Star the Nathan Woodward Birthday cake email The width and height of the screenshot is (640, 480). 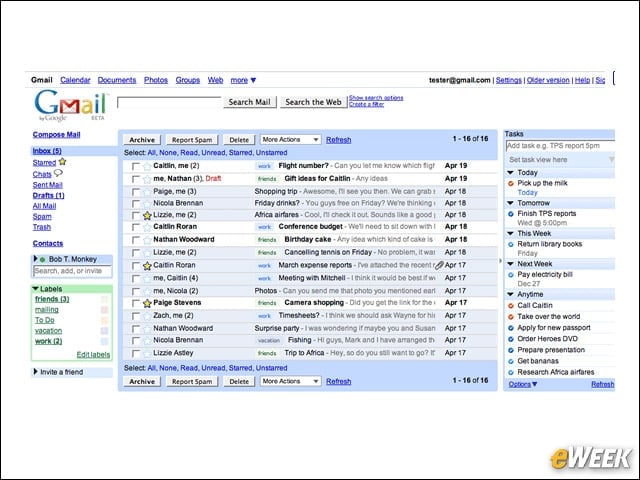147,240
